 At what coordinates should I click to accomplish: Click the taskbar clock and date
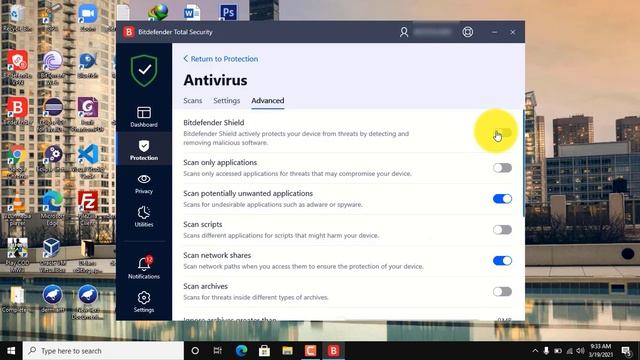pyautogui.click(x=600, y=351)
